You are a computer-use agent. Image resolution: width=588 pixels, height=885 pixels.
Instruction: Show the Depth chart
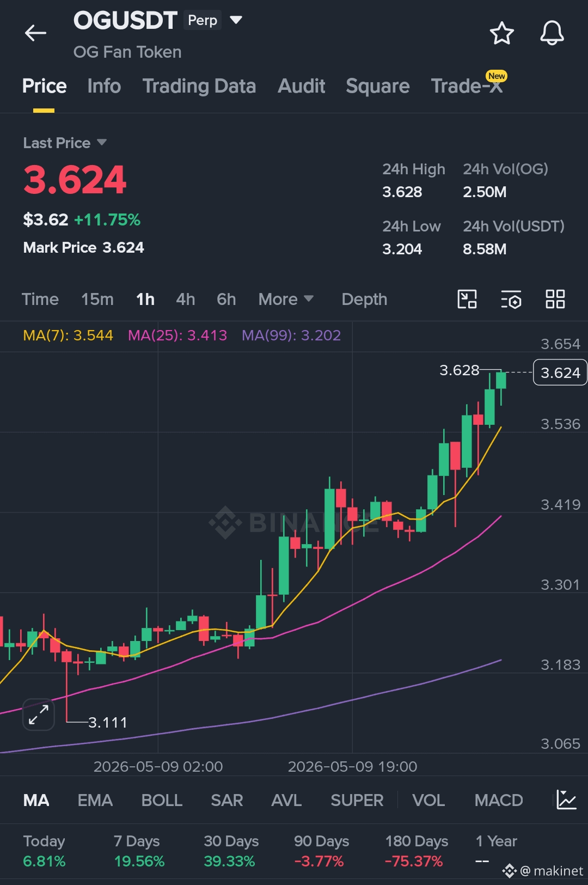364,299
